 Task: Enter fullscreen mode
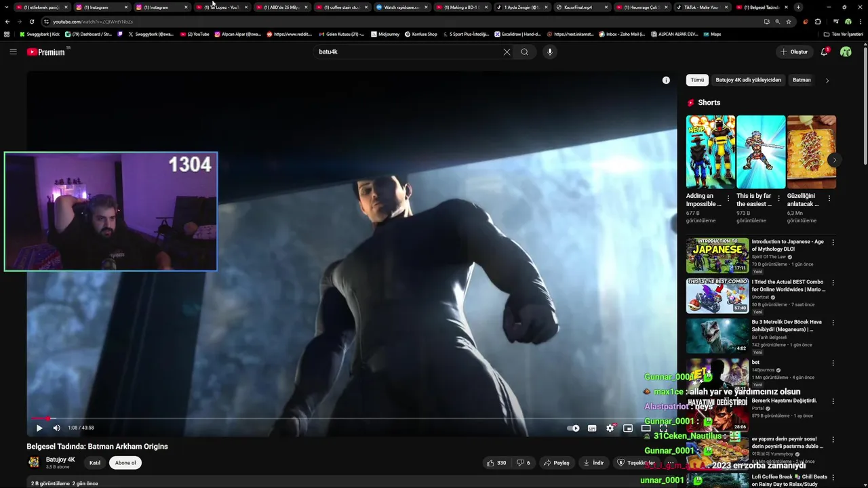pyautogui.click(x=664, y=428)
